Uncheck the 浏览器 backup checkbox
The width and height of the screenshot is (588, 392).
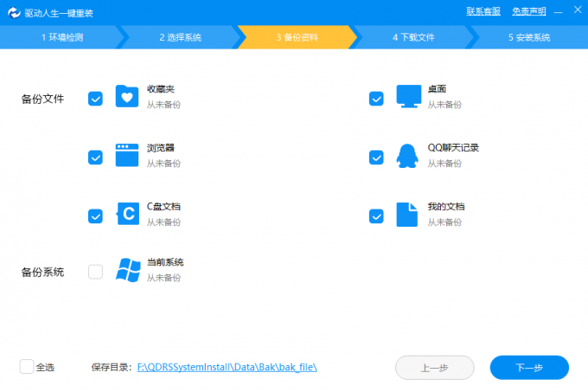coord(95,157)
